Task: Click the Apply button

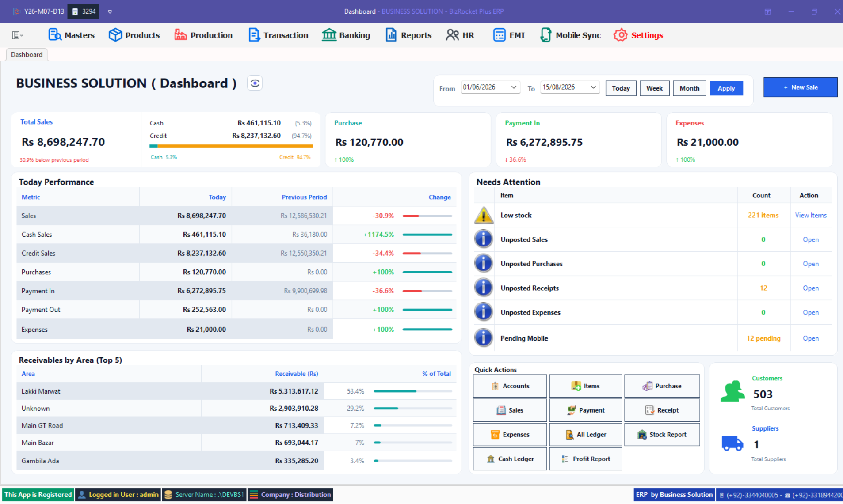Action: click(726, 88)
